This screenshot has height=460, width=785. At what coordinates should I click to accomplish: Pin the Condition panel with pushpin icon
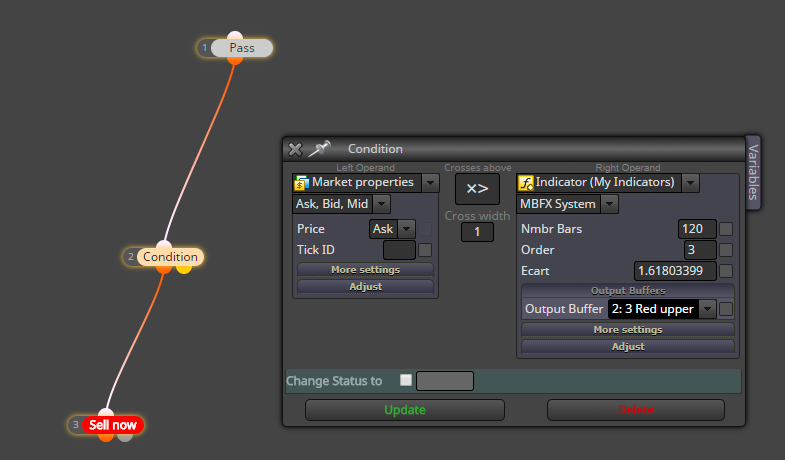pos(319,148)
